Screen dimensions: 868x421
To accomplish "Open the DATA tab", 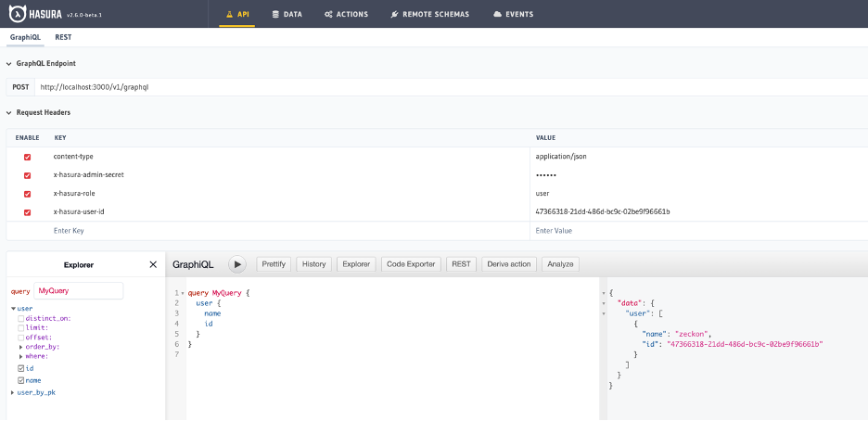I will pyautogui.click(x=287, y=15).
